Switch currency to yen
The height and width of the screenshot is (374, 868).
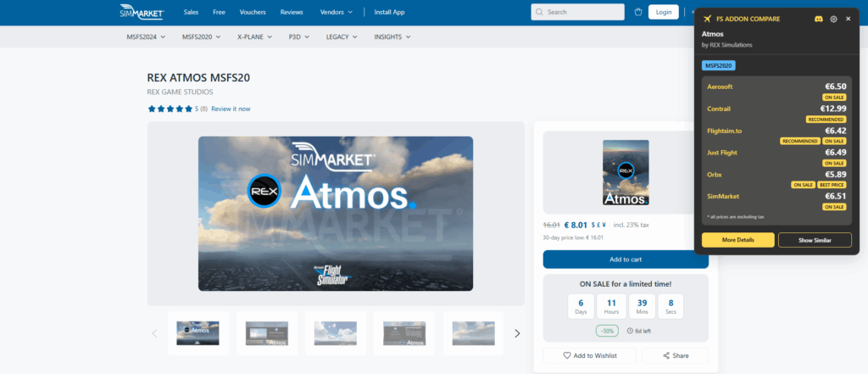pyautogui.click(x=604, y=225)
